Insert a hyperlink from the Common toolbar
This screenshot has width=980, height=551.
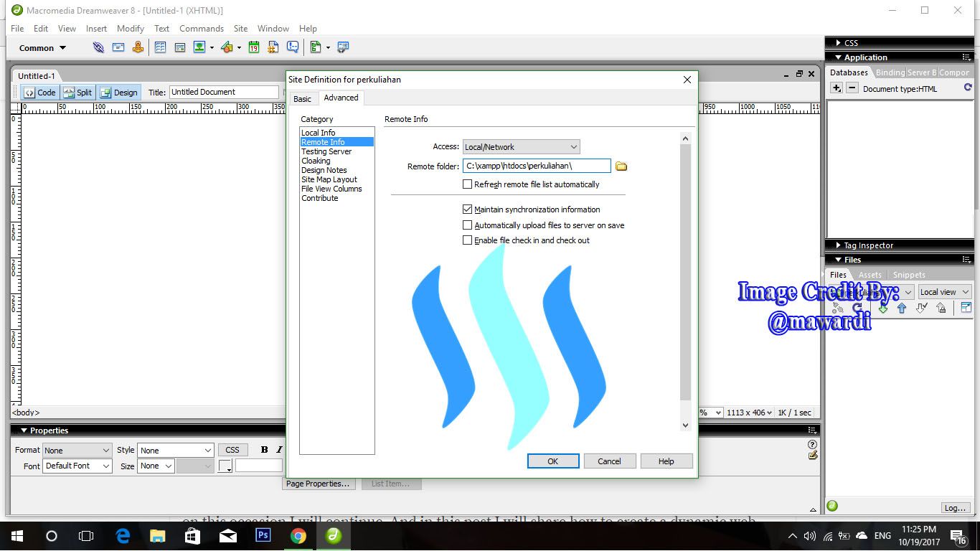(x=98, y=47)
